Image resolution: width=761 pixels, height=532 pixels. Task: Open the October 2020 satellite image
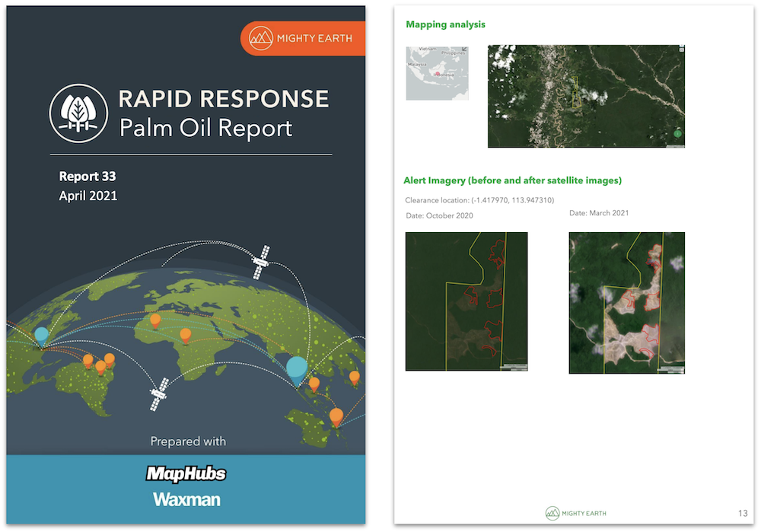pyautogui.click(x=466, y=301)
